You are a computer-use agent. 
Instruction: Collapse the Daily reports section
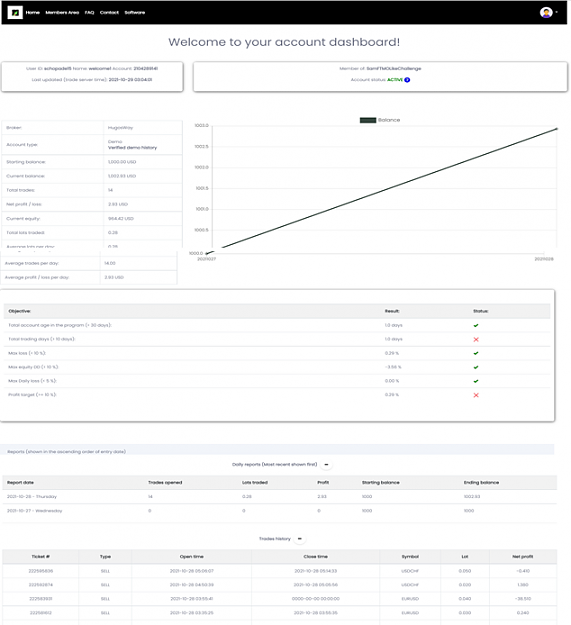[326, 464]
